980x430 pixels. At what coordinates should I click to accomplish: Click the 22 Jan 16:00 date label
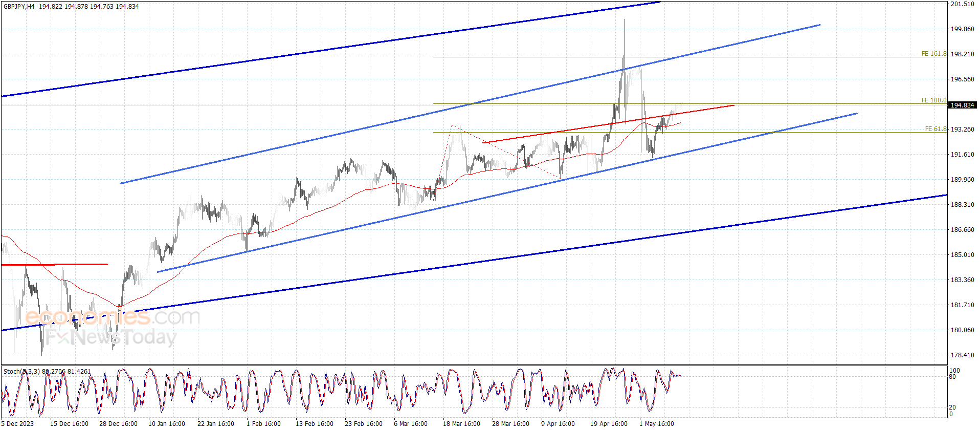pyautogui.click(x=216, y=424)
